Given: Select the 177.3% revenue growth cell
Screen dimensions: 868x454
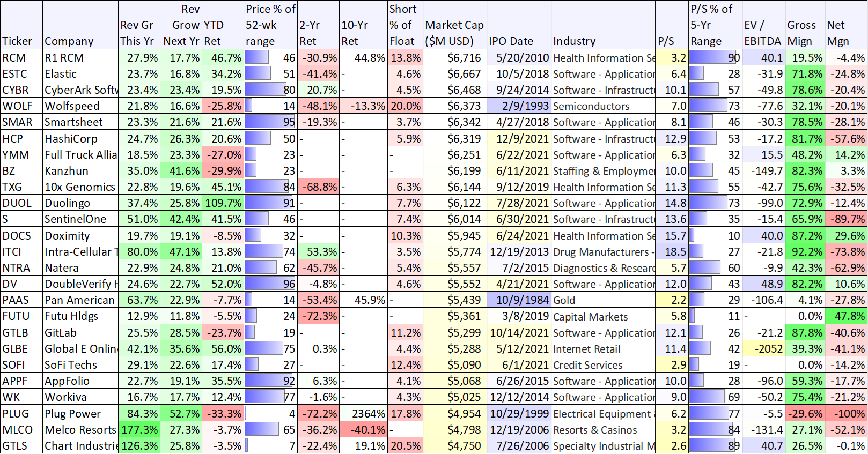Looking at the screenshot, I should coord(139,430).
